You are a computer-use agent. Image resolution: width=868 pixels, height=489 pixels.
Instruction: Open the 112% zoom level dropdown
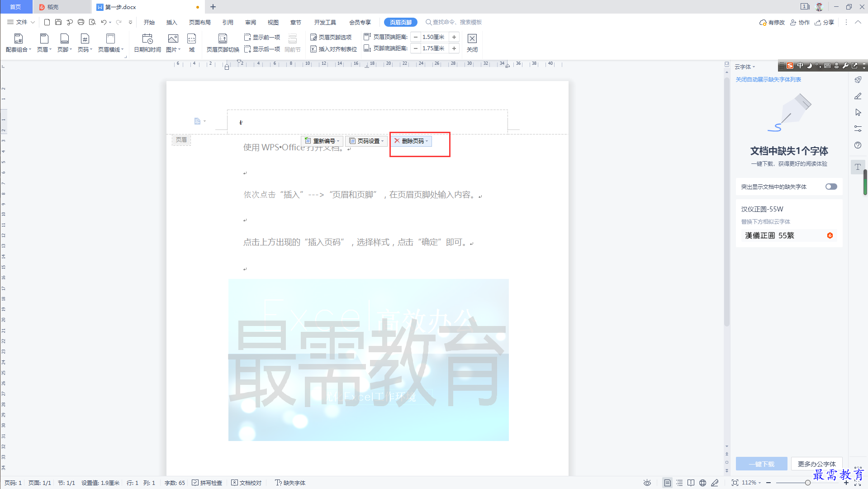pyautogui.click(x=751, y=483)
